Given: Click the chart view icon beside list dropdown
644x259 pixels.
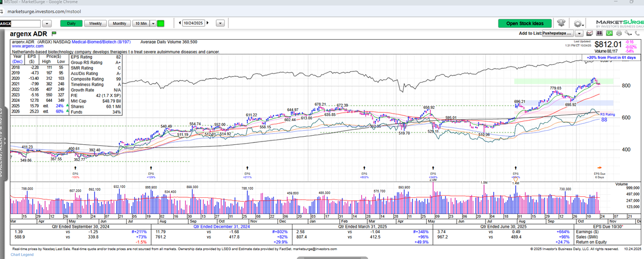Looking at the screenshot, I should point(589,33).
